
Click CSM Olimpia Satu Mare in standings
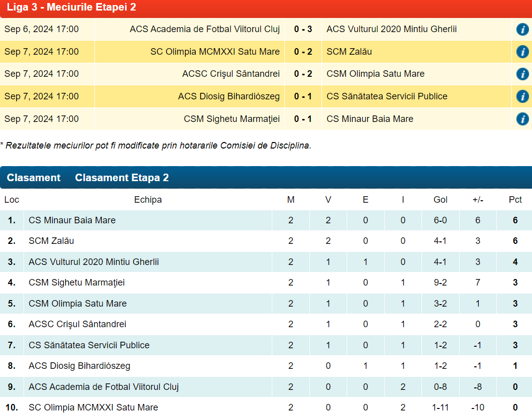tap(77, 304)
